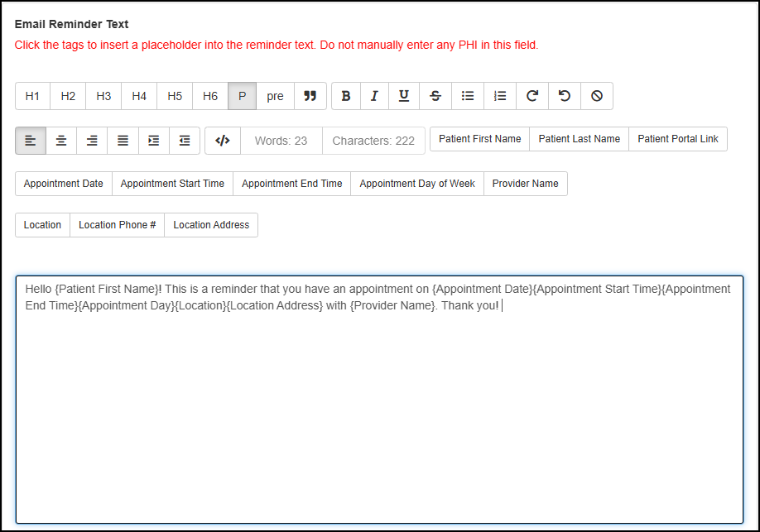Screen dimensions: 760x532
Task: Undo the last change
Action: [564, 95]
